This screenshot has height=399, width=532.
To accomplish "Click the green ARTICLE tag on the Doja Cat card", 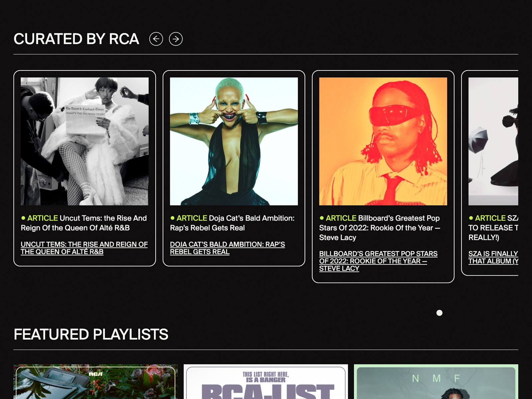I will (192, 218).
